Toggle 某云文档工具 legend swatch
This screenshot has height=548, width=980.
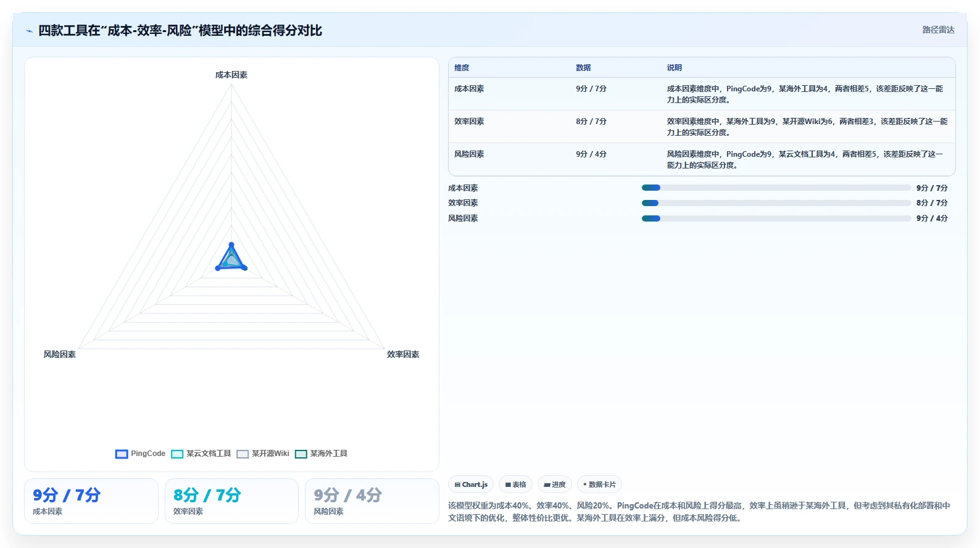pyautogui.click(x=177, y=454)
